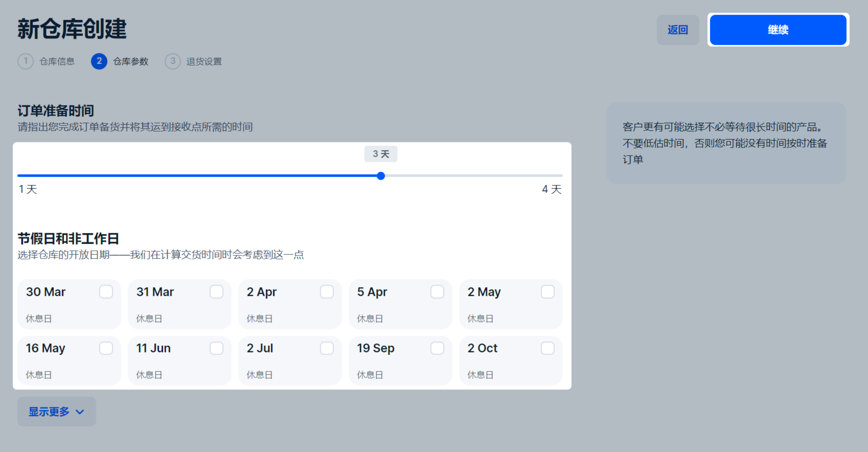Click the 返回 button
Image resolution: width=868 pixels, height=452 pixels.
point(678,30)
